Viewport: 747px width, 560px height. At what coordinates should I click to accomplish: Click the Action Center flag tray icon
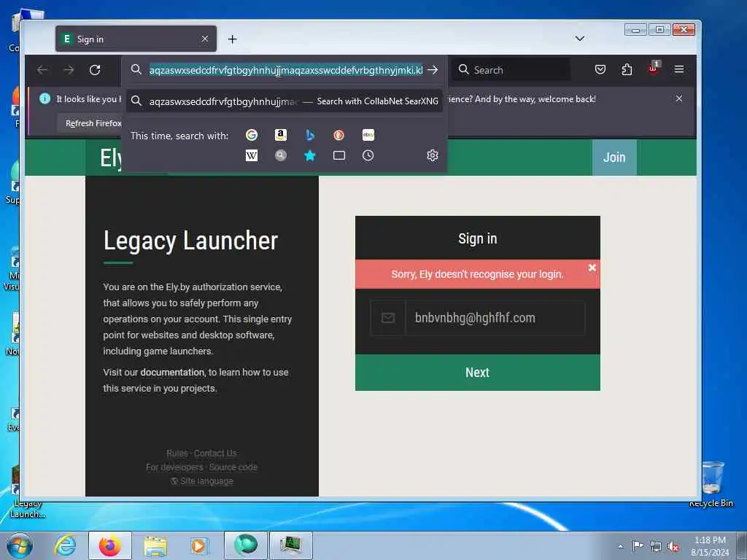pyautogui.click(x=638, y=546)
